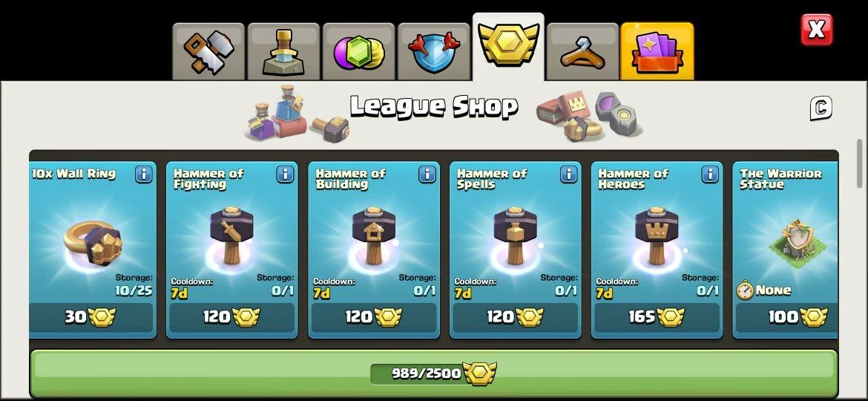Switch to the potion flask tab
This screenshot has height=401, width=868.
pos(283,51)
